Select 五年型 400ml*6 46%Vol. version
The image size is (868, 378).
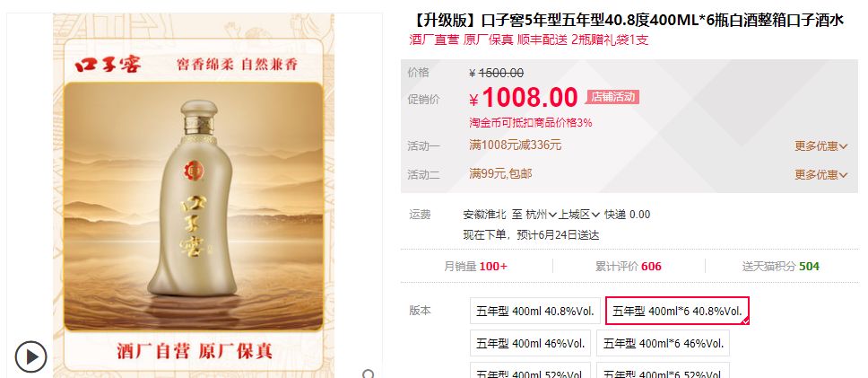click(x=663, y=343)
